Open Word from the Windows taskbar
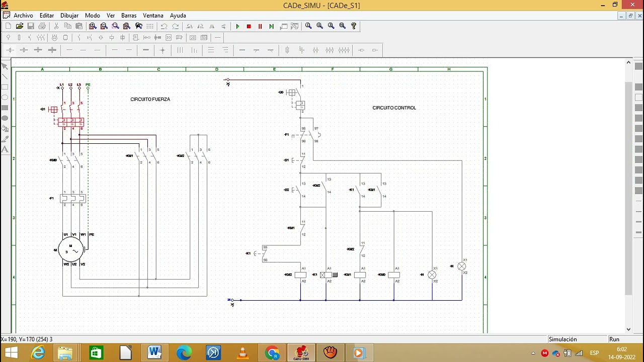The image size is (644, 362). pos(154,353)
